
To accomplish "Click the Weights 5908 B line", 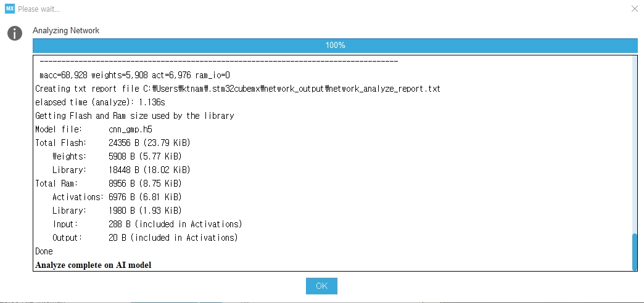I will pyautogui.click(x=117, y=156).
